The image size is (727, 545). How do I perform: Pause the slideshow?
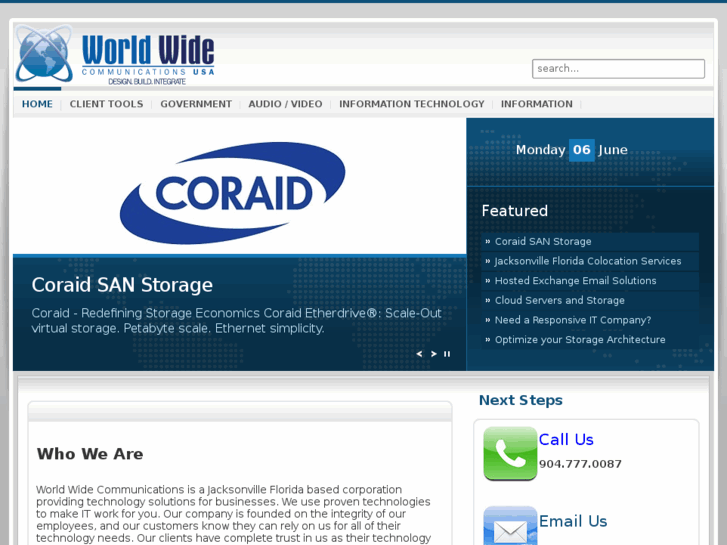click(x=447, y=354)
